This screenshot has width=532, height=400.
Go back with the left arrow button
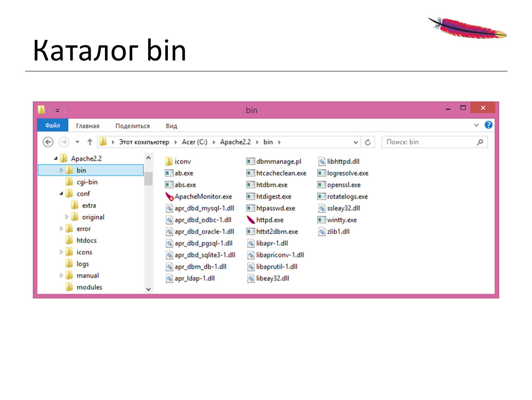[48, 142]
